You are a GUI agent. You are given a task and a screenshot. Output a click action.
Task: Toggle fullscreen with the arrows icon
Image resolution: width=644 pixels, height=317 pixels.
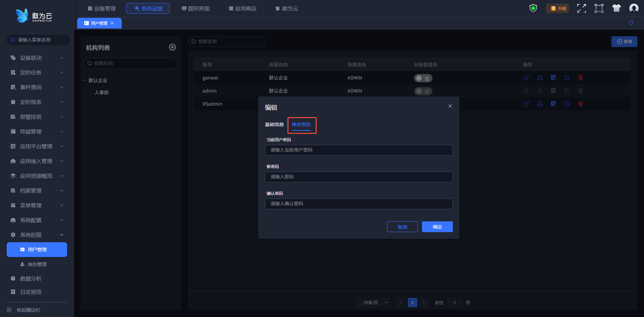coord(582,8)
